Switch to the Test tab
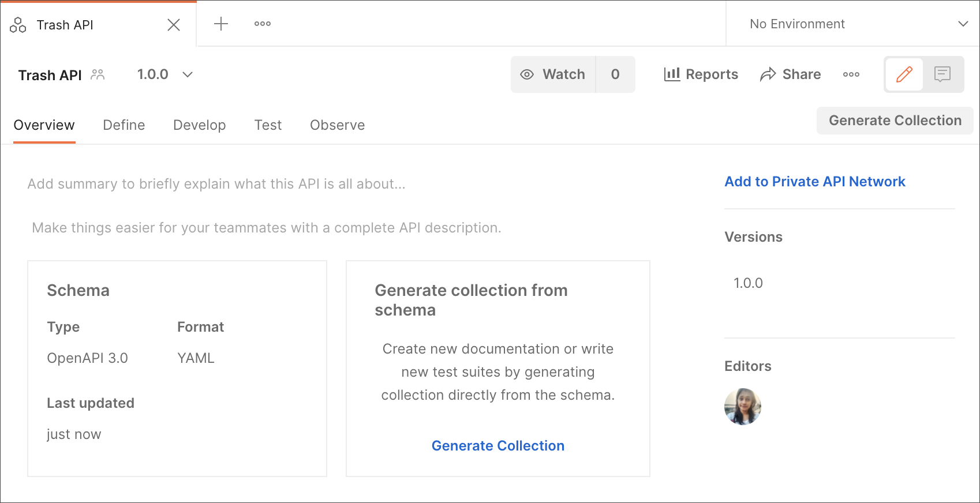This screenshot has width=980, height=503. (x=268, y=125)
